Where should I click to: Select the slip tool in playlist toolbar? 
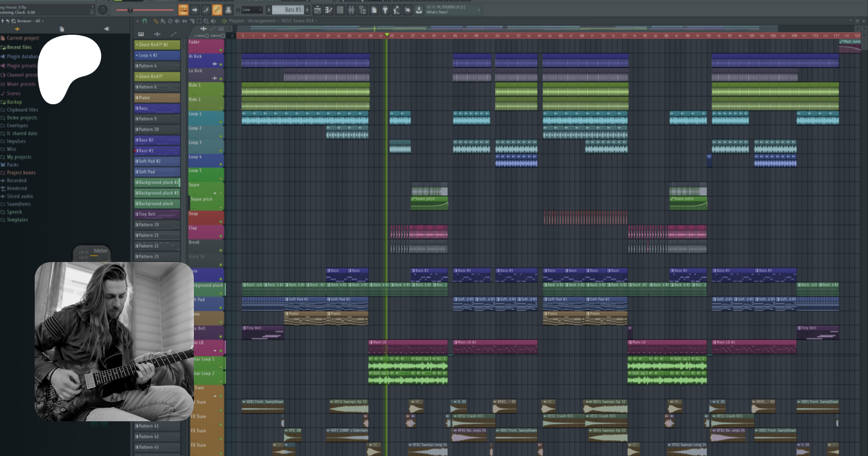[x=185, y=21]
